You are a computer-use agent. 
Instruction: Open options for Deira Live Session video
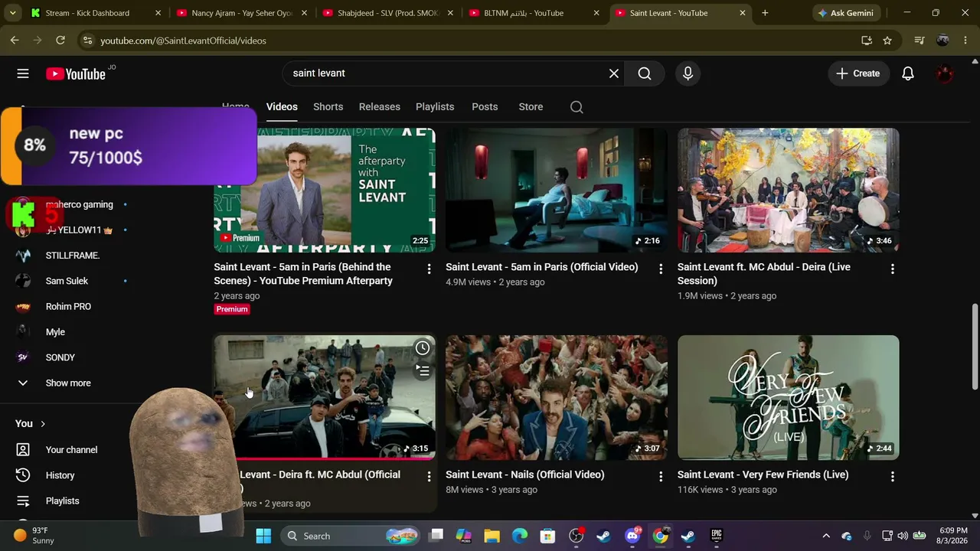pyautogui.click(x=893, y=269)
